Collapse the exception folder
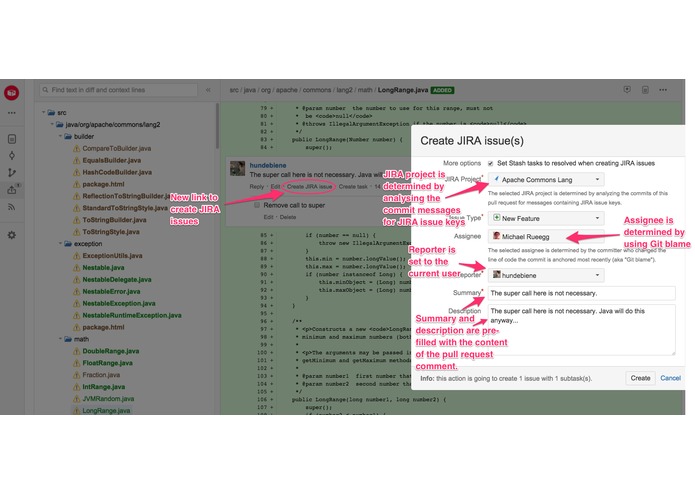 [x=60, y=244]
